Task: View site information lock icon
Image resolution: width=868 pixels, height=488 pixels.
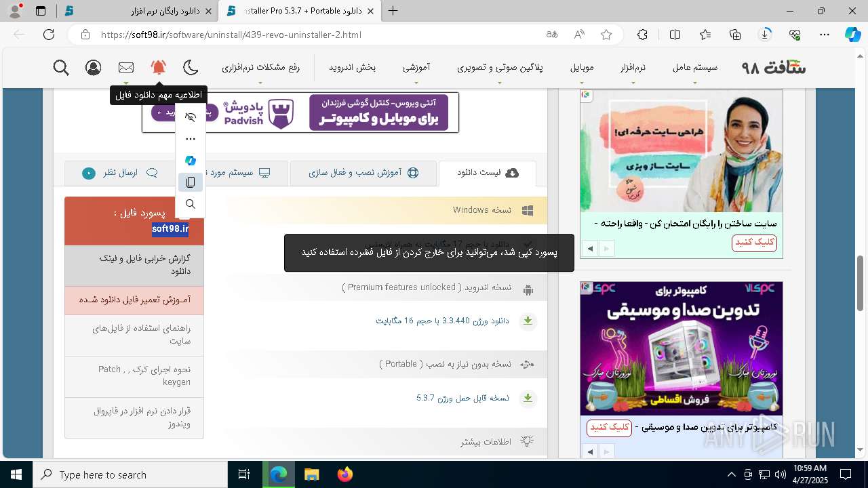Action: pyautogui.click(x=85, y=35)
